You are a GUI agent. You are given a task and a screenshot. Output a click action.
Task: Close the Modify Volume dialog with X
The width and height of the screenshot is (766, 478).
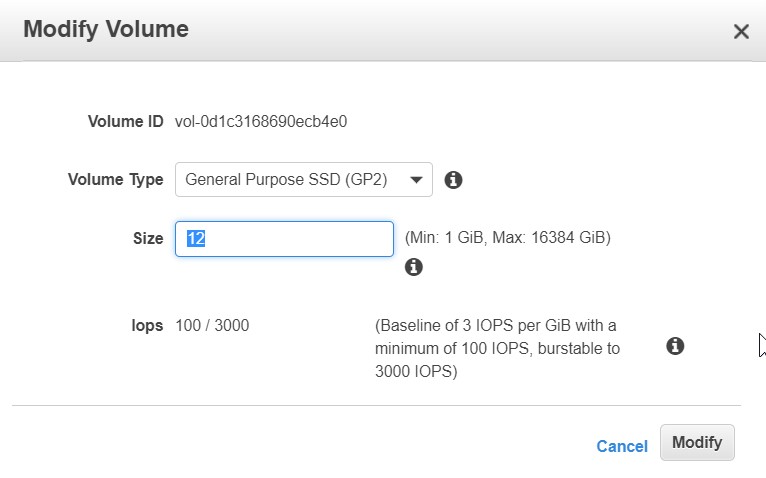[x=741, y=32]
